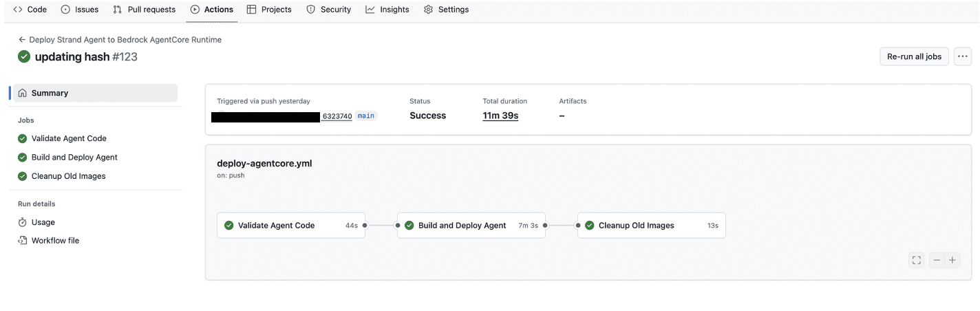Open the Issues tab
The width and height of the screenshot is (980, 311).
[x=80, y=10]
